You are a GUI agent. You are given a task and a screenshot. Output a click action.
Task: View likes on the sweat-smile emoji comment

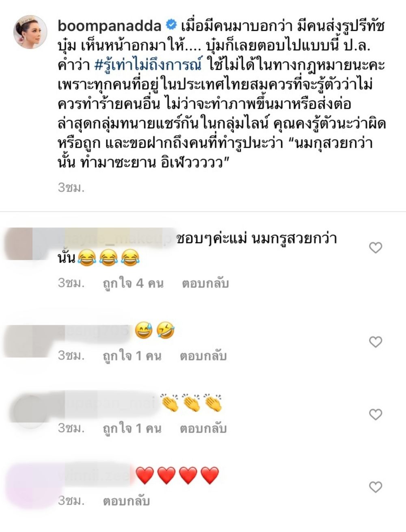tap(132, 356)
